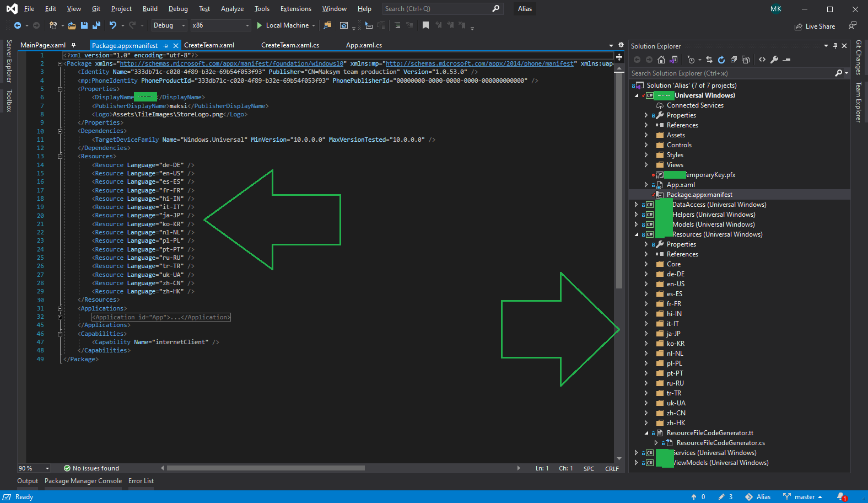Viewport: 868px width, 503px height.
Task: Click the feedback icon near Live Share
Action: (853, 25)
